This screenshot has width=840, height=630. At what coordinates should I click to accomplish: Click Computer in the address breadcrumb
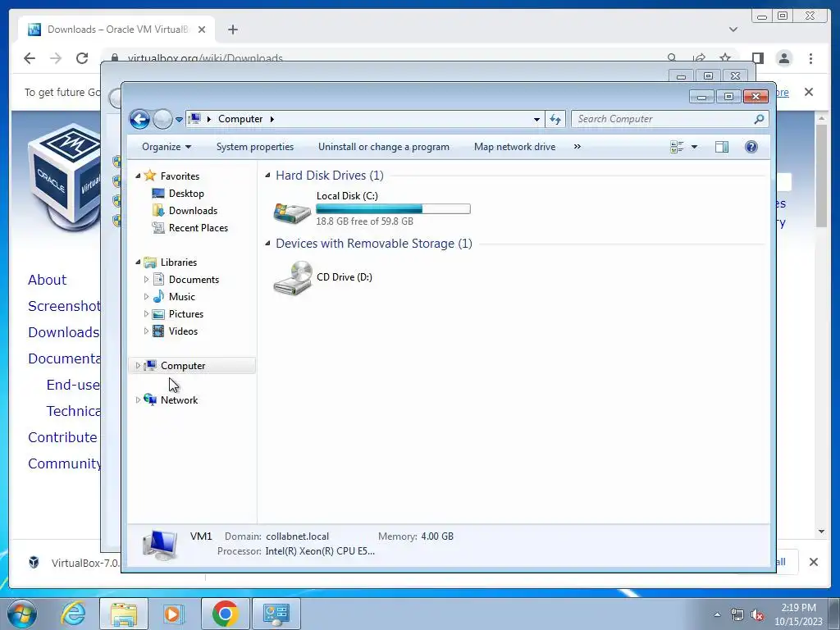coord(240,119)
